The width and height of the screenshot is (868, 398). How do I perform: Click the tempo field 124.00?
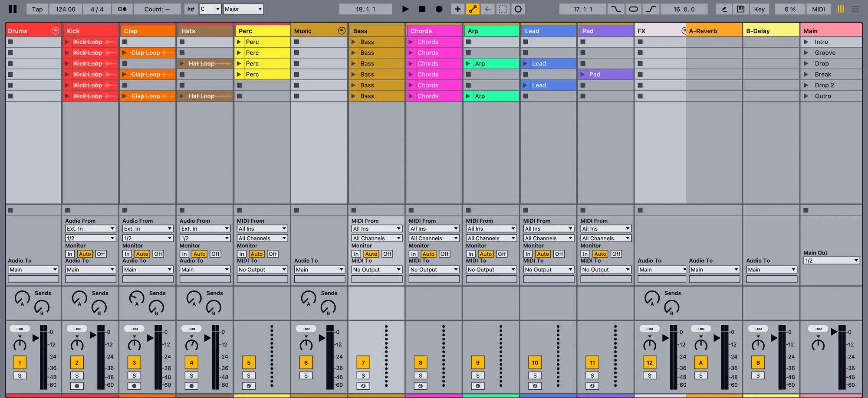tap(66, 9)
